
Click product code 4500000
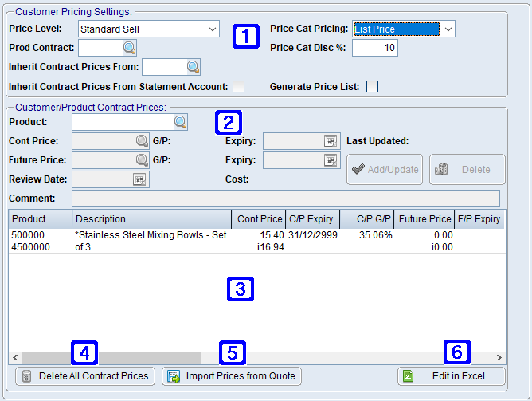(30, 247)
